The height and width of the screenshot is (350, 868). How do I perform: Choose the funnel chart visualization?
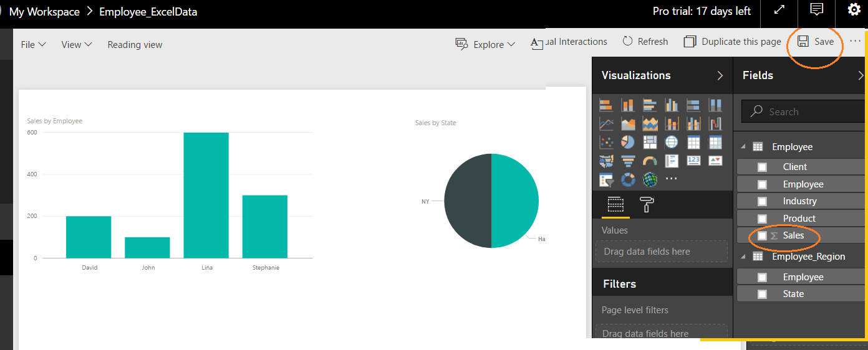tap(628, 161)
